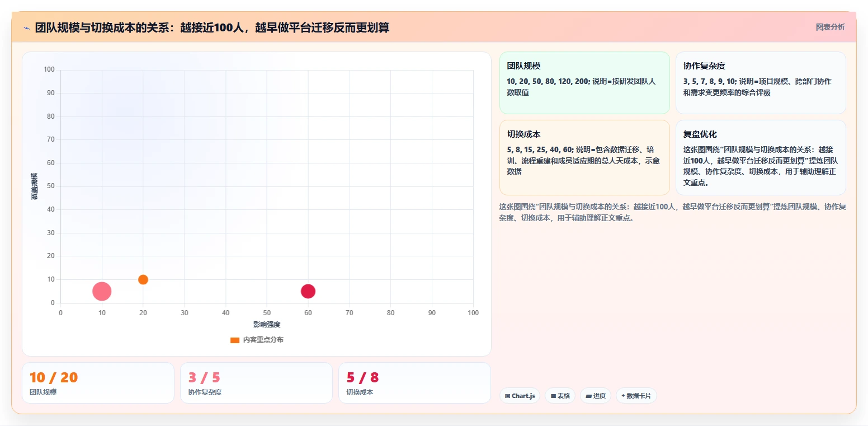This screenshot has width=868, height=426.
Task: Toggle the 内容重点分布 legend item
Action: (x=257, y=340)
